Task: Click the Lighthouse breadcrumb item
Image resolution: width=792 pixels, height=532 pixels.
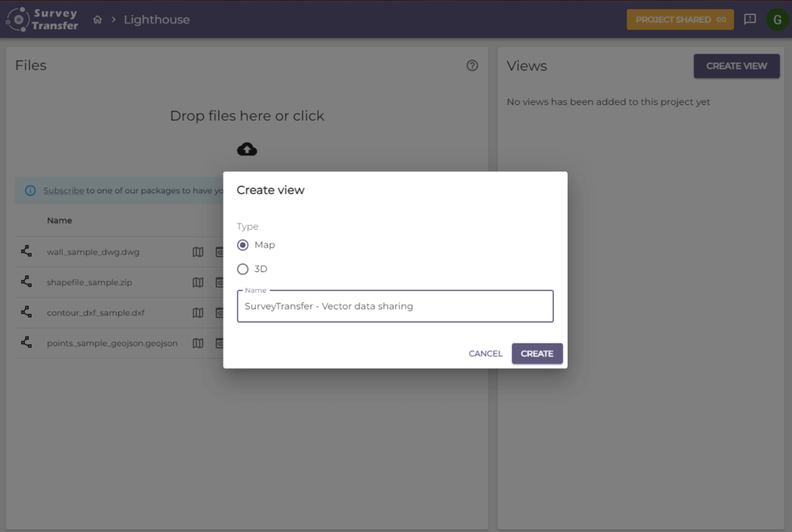Action: click(x=156, y=20)
